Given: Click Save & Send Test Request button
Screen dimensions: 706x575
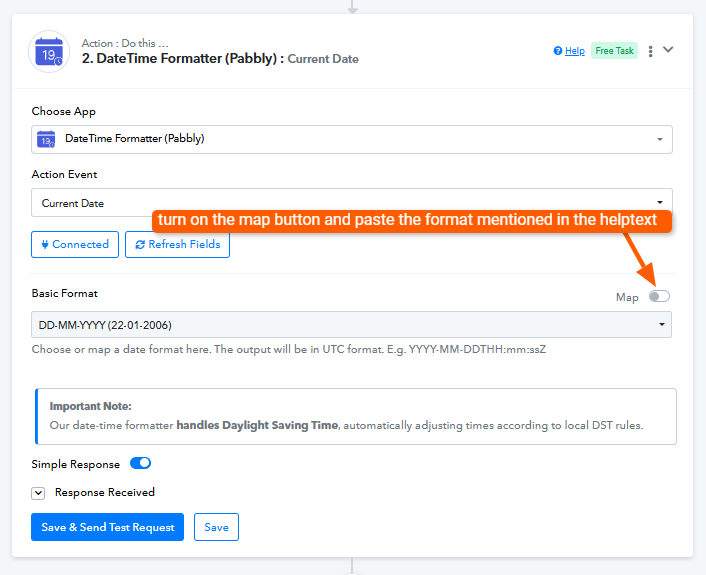Looking at the screenshot, I should coord(107,527).
